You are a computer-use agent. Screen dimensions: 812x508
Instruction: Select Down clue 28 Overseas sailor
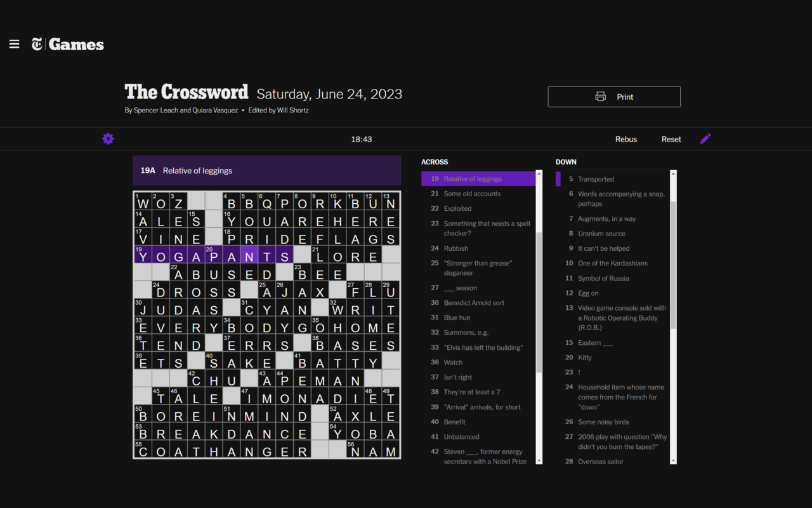coord(613,462)
